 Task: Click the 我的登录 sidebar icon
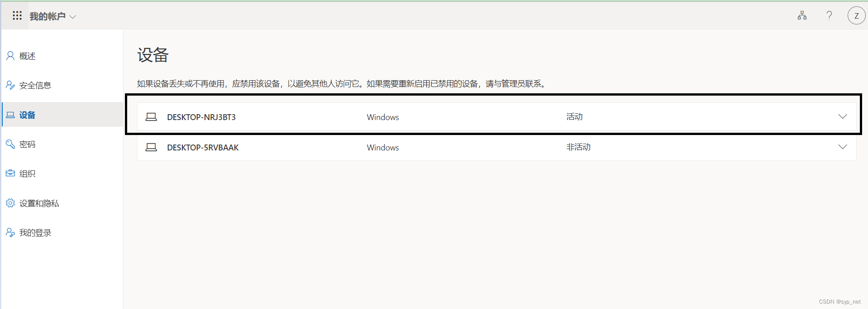point(10,232)
